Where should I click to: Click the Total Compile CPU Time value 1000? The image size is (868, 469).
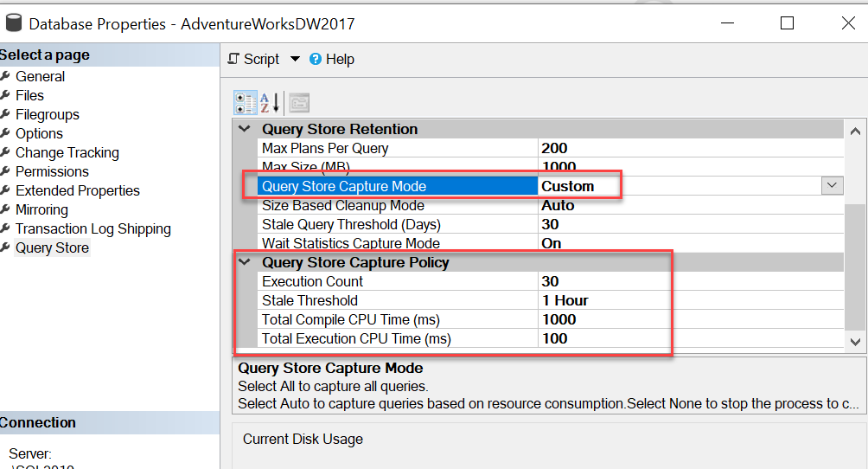coord(559,320)
